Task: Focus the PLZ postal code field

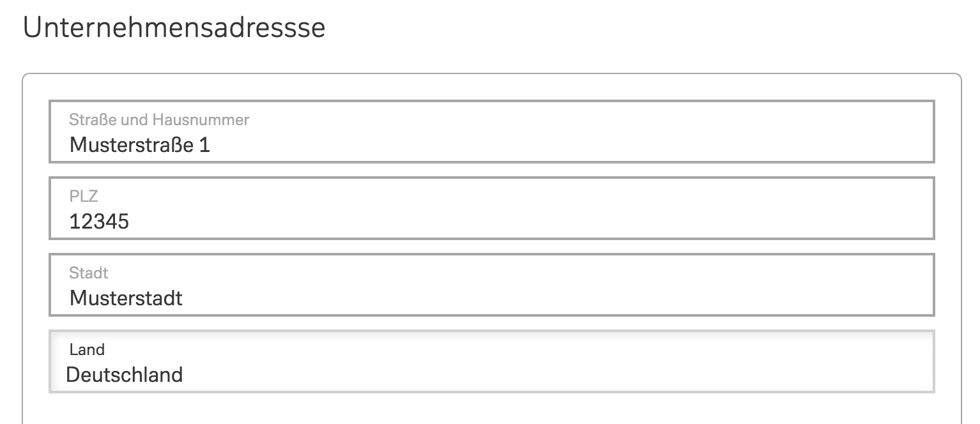Action: point(491,208)
